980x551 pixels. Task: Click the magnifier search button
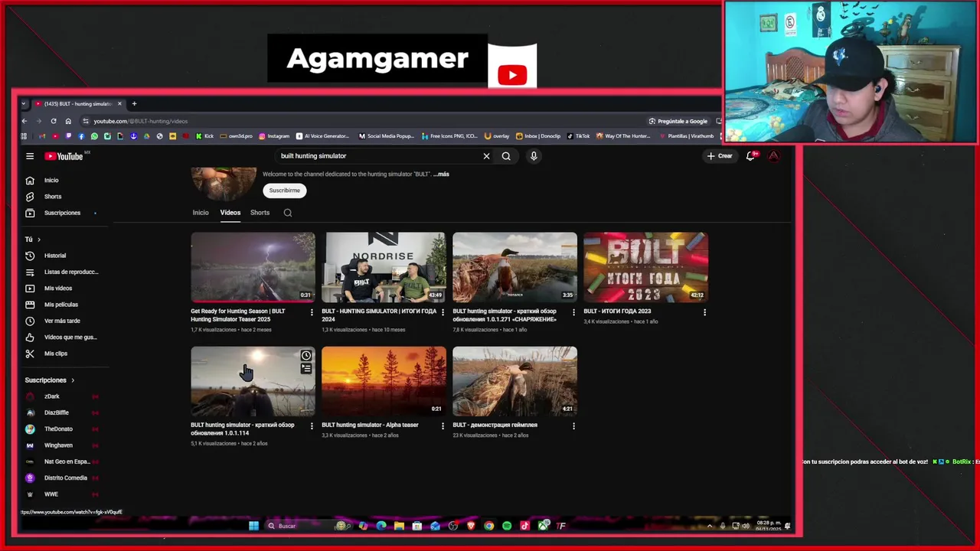506,156
